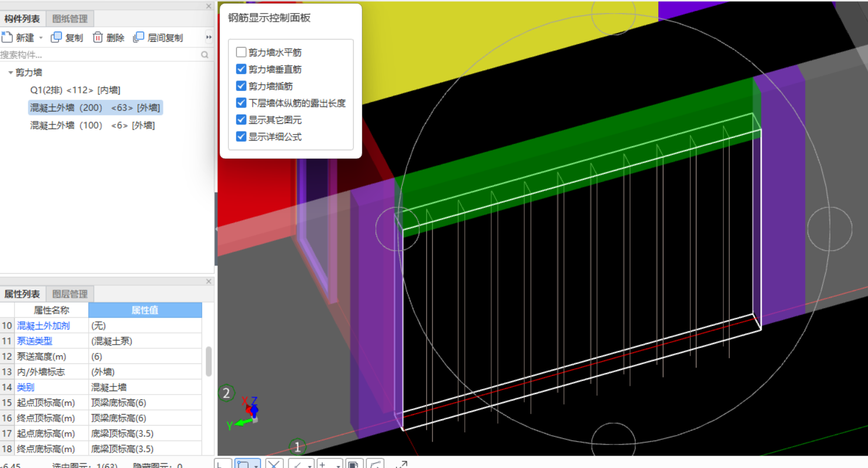Click the plus snap point icon
The height and width of the screenshot is (468, 868).
tap(323, 464)
